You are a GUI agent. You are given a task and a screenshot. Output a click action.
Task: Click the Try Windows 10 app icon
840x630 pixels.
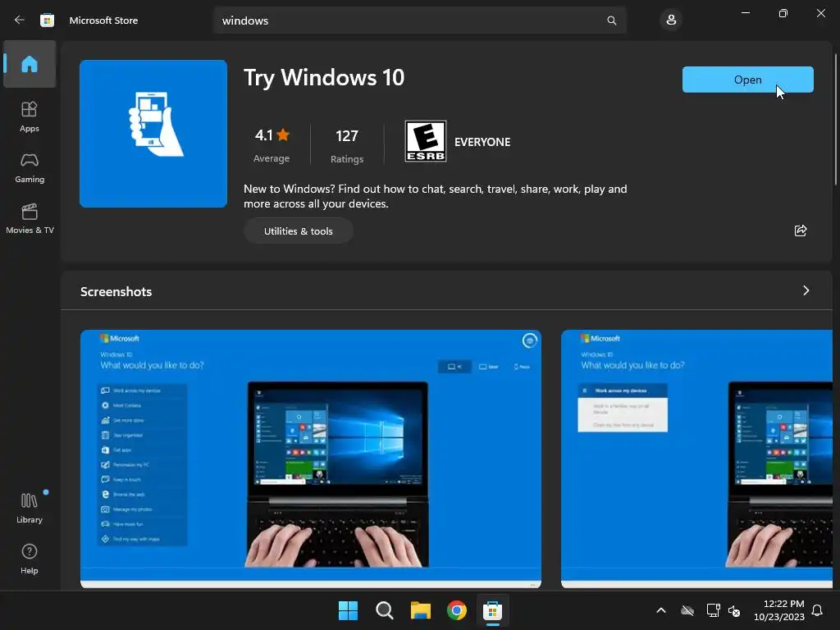[x=153, y=134]
